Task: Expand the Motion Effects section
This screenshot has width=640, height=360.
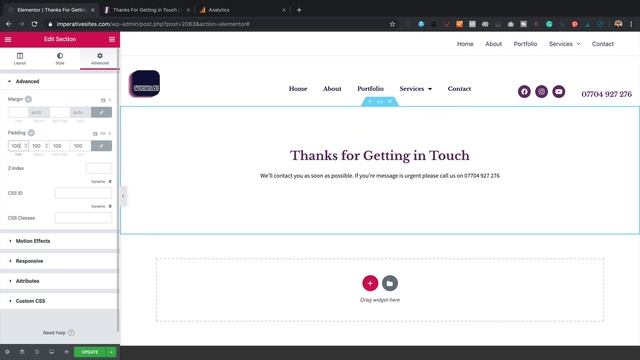Action: click(x=59, y=241)
